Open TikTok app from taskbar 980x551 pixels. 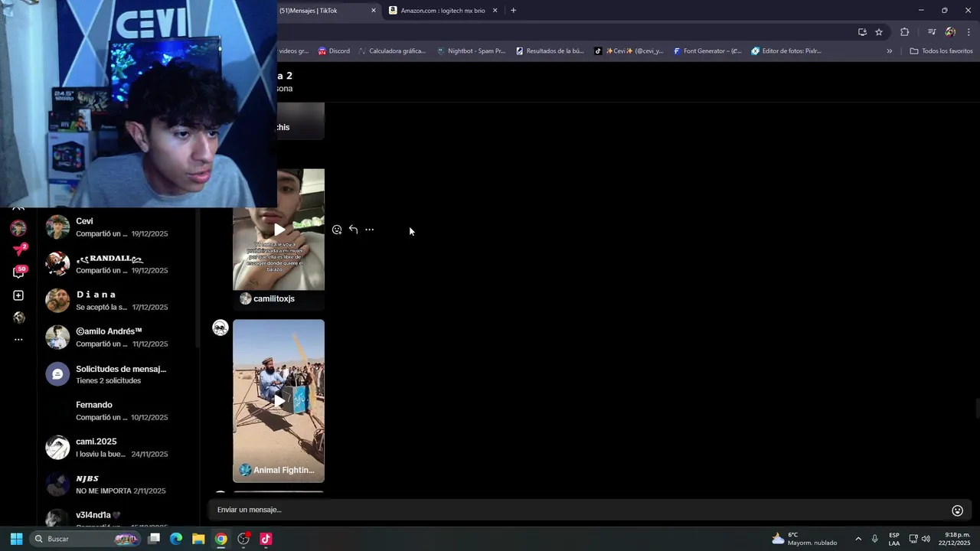click(x=266, y=539)
